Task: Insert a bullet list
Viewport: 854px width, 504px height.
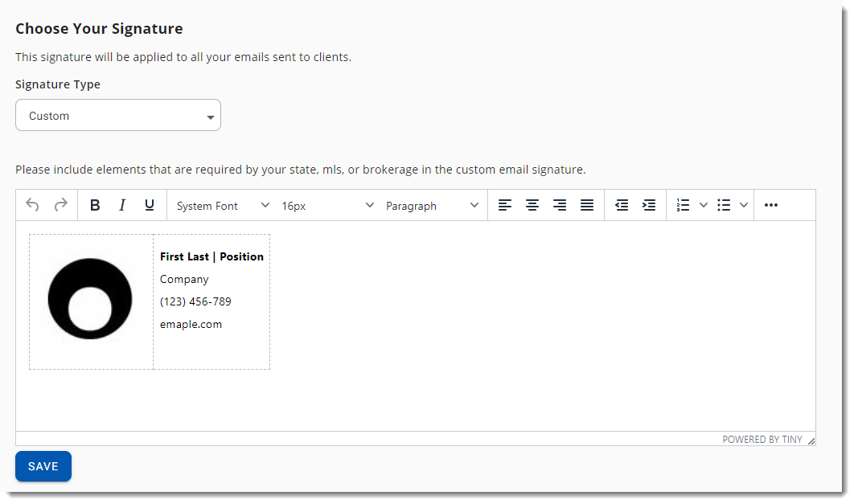Action: click(724, 205)
